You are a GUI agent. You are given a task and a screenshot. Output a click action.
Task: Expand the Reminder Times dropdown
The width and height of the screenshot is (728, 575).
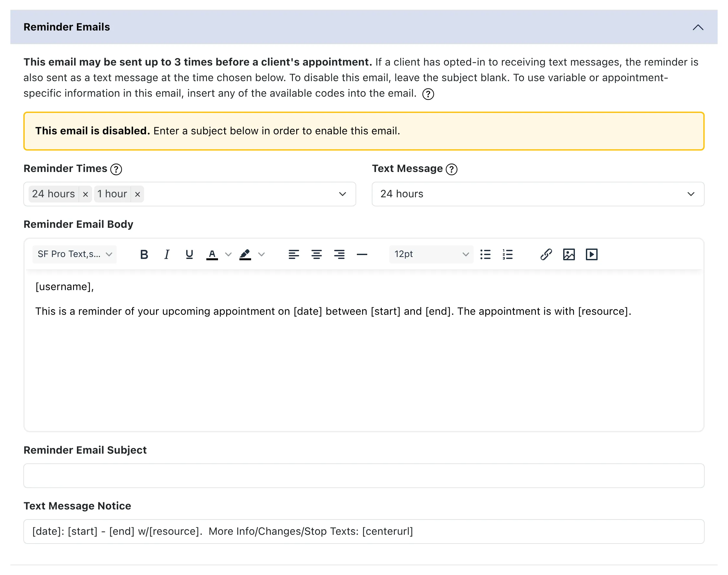click(x=343, y=194)
